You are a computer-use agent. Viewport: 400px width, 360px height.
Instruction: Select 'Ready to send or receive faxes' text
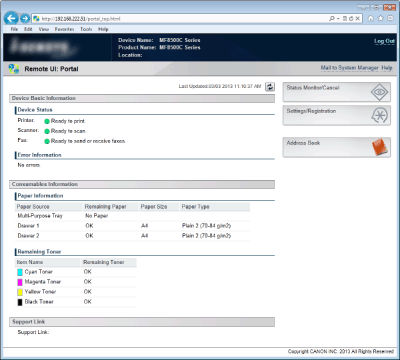(x=88, y=141)
